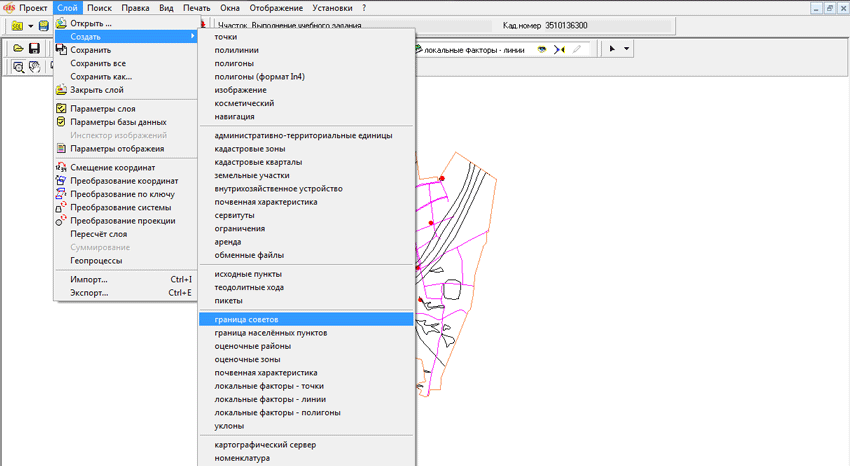Image resolution: width=850 pixels, height=466 pixels.
Task: Expand the Создать submenu entry
Action: [x=126, y=36]
